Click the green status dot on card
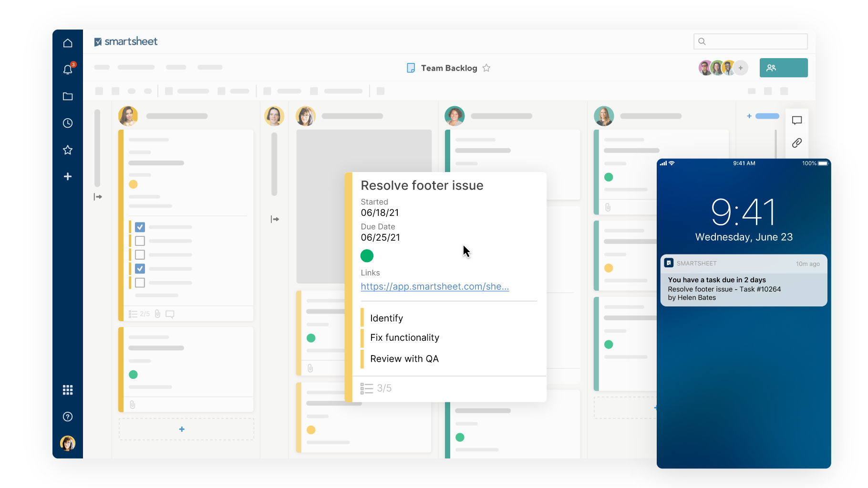 coord(367,256)
